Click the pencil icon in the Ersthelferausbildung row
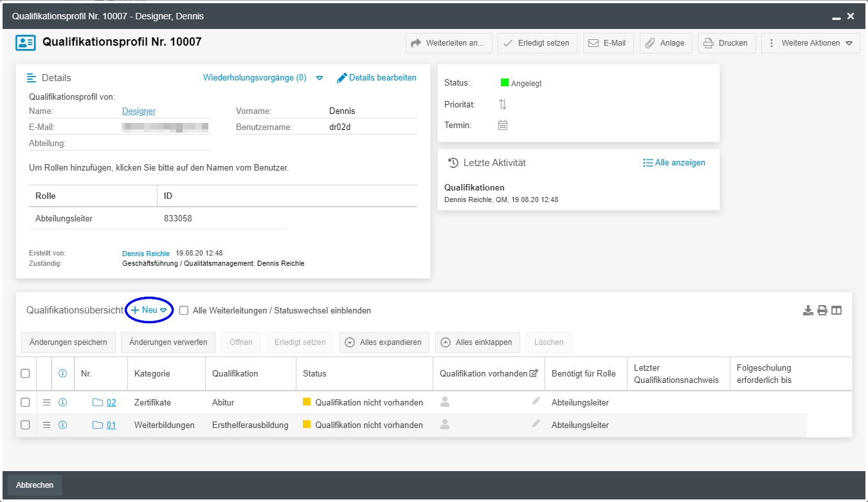The image size is (868, 502). point(536,424)
